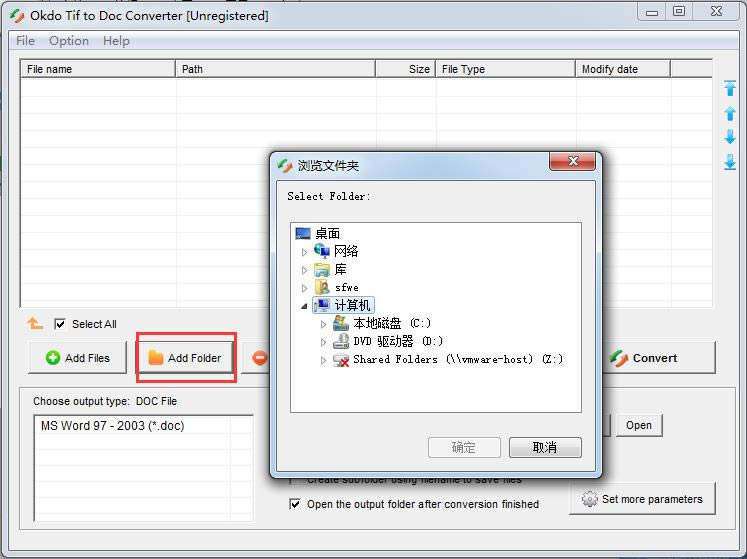Click the 库 library folder icon
The image size is (747, 559).
click(322, 270)
